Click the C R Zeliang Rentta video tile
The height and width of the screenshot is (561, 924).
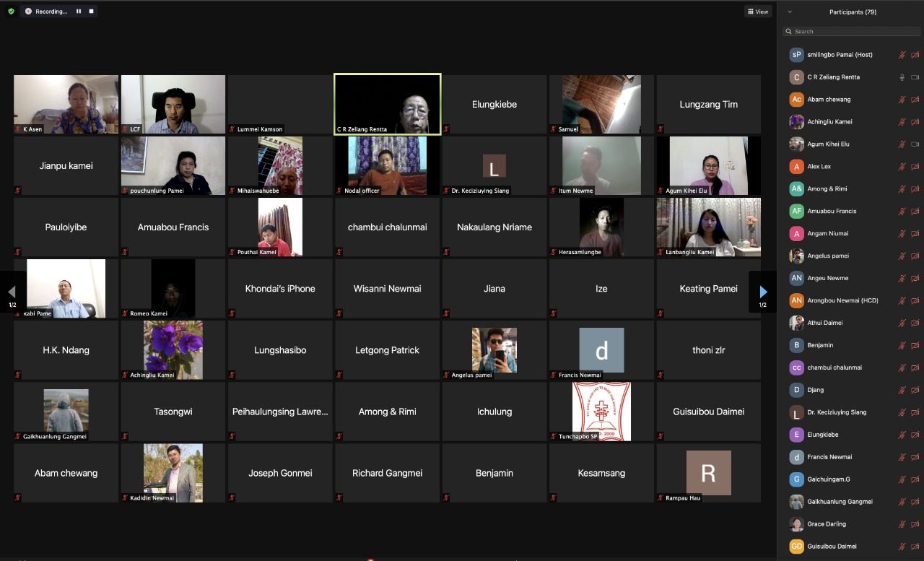pos(387,104)
